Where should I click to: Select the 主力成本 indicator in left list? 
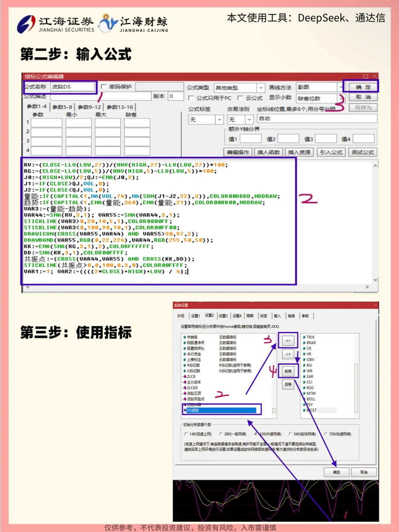195,382
